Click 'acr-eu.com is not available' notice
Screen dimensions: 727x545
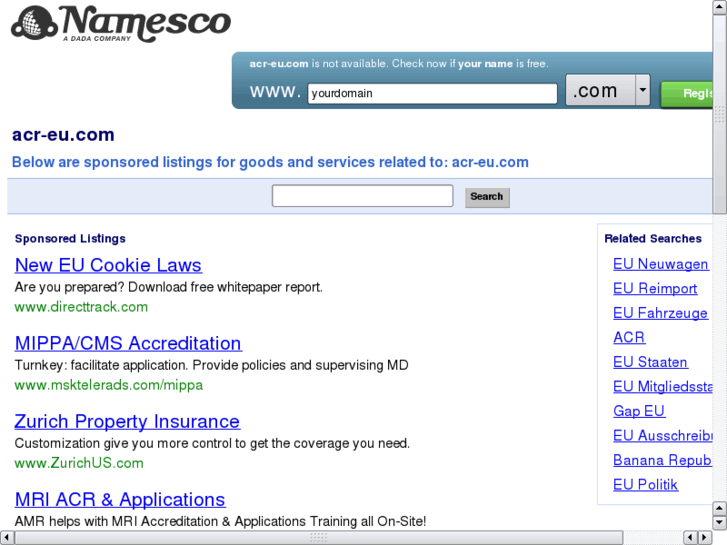click(x=399, y=64)
